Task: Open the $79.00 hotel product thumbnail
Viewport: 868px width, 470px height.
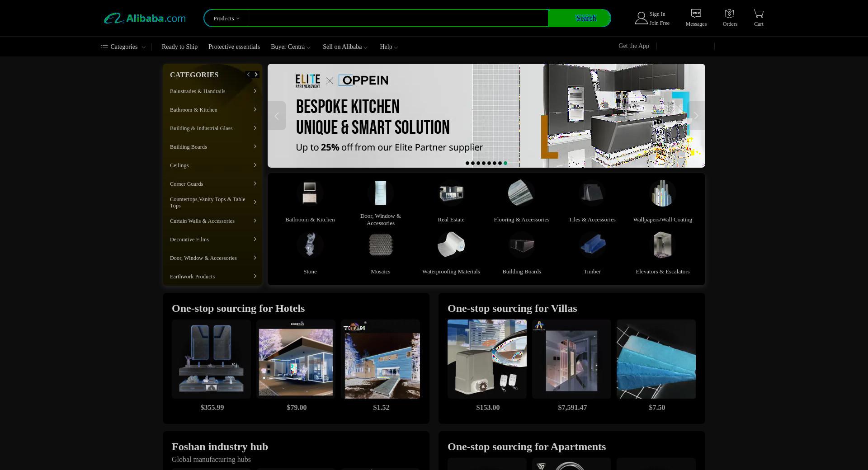Action: pos(296,359)
